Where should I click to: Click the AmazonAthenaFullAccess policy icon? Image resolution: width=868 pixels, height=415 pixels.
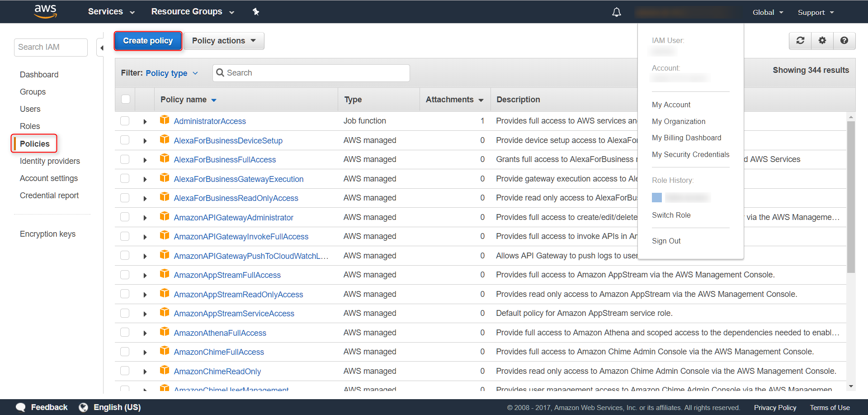coord(165,332)
